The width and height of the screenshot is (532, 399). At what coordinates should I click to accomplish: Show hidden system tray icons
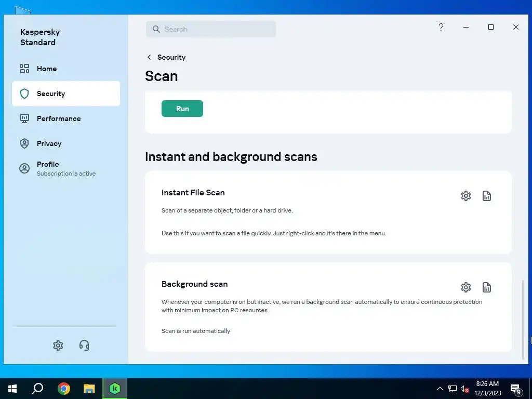tap(440, 389)
